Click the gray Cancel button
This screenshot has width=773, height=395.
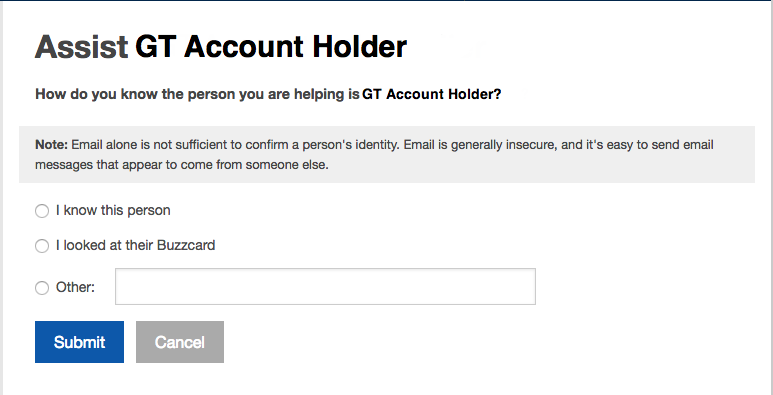click(x=180, y=342)
